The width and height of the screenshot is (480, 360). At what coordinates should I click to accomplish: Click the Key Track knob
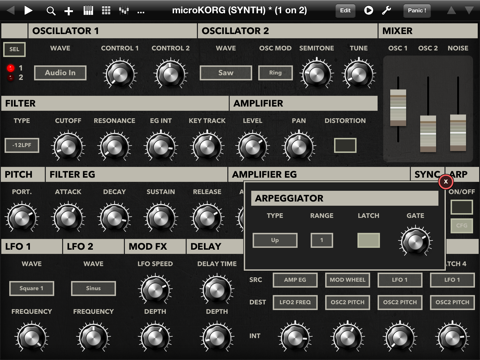click(207, 147)
